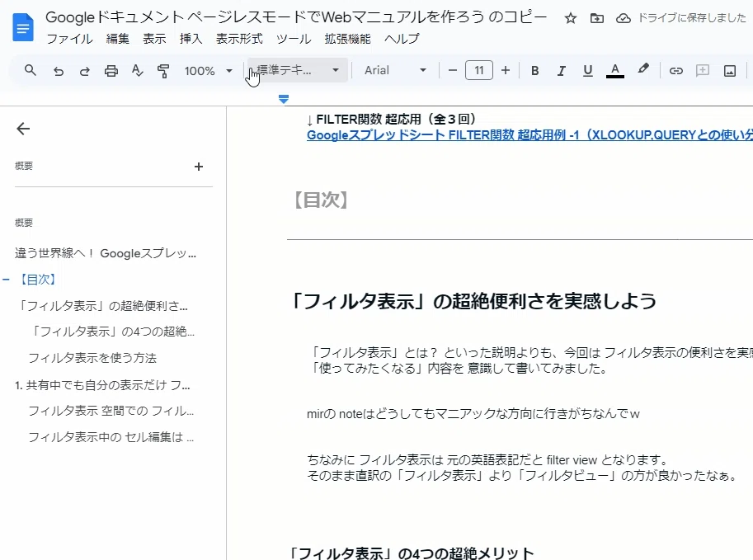Run spelling and grammar check

pyautogui.click(x=138, y=71)
